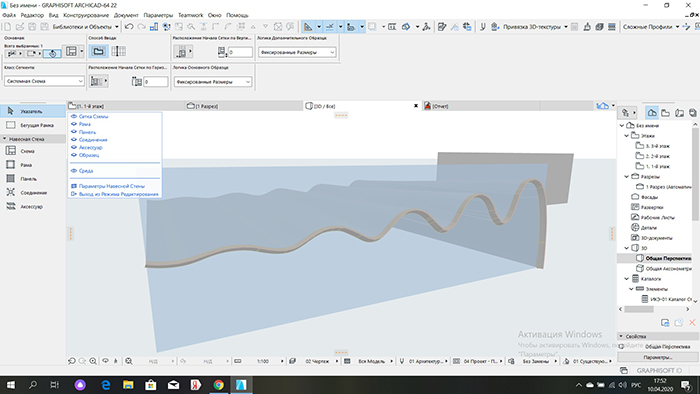Click the undo arrow in toolbar
This screenshot has height=394, width=700.
click(x=129, y=27)
